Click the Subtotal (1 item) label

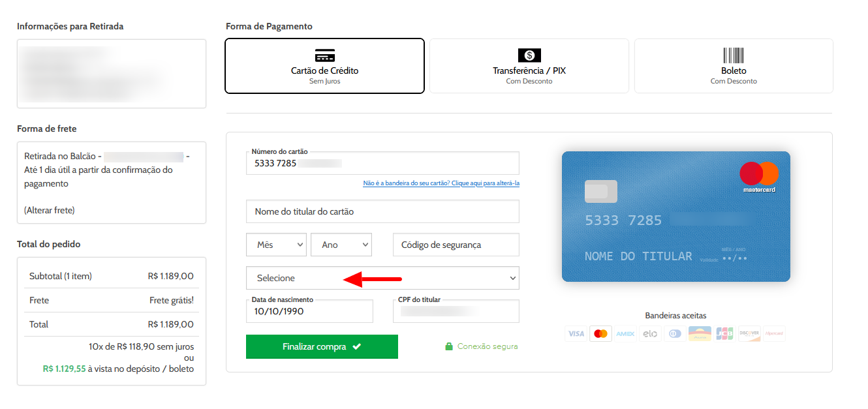click(61, 276)
